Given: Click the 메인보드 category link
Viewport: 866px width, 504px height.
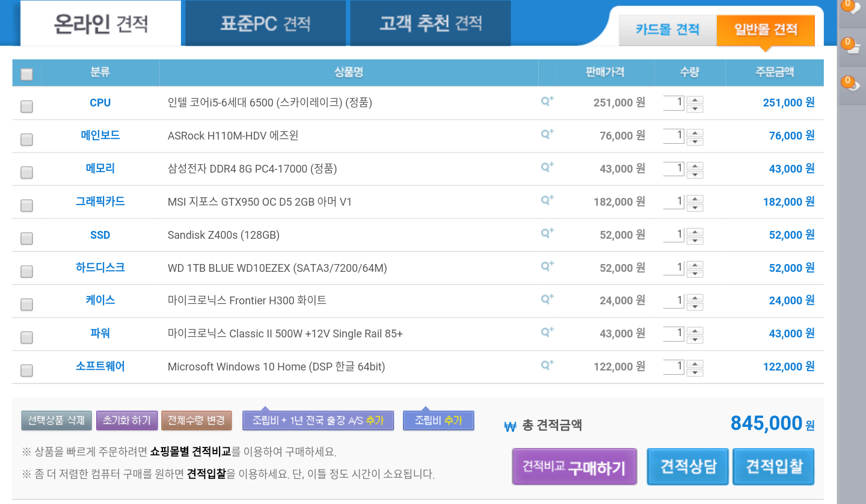Looking at the screenshot, I should coord(100,135).
